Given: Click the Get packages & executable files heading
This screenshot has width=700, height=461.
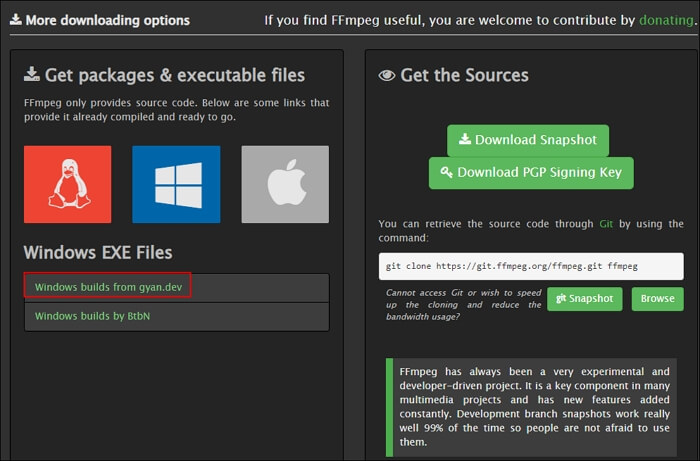Looking at the screenshot, I should coord(175,75).
